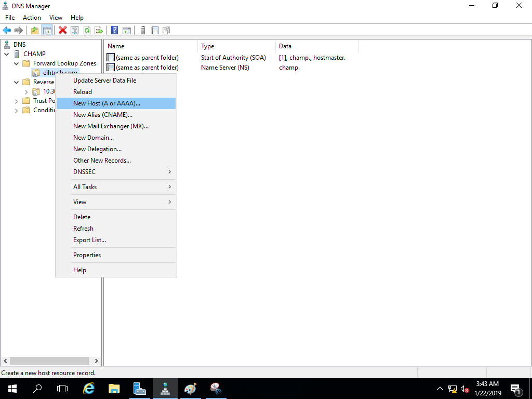The height and width of the screenshot is (399, 532).
Task: Choose New Delegation from context menu
Action: pos(116,149)
